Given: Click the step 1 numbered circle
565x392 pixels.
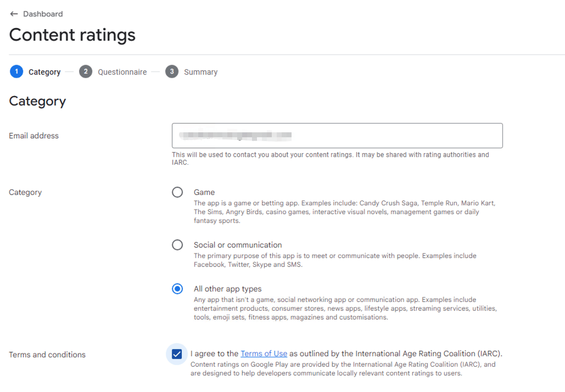Looking at the screenshot, I should click(x=16, y=72).
